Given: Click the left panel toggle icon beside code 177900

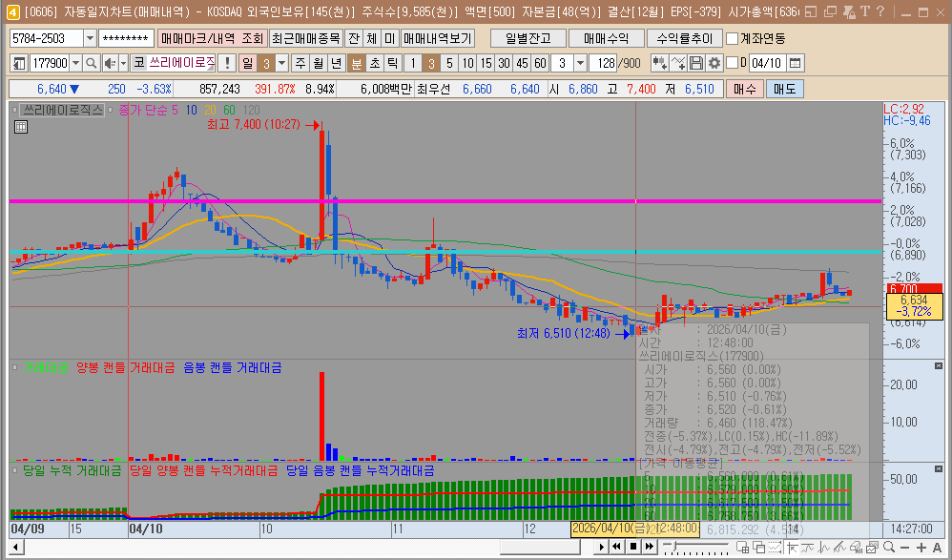Looking at the screenshot, I should pos(19,63).
